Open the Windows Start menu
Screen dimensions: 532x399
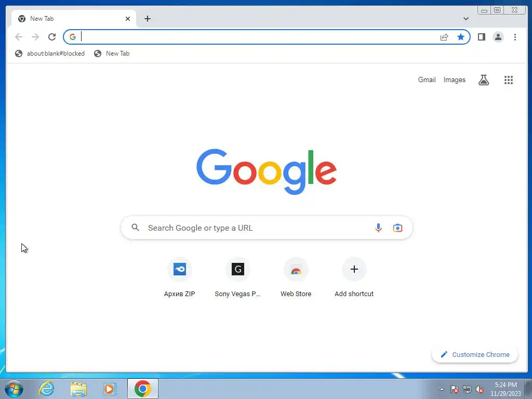click(14, 389)
